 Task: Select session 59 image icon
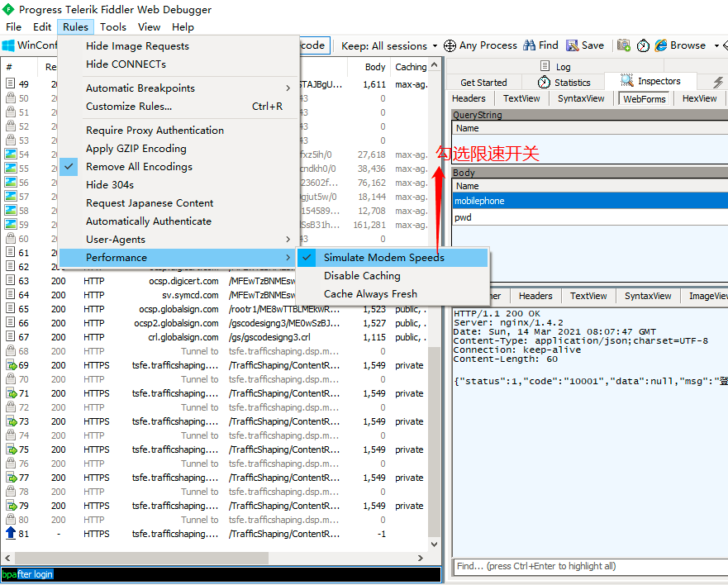coord(10,224)
